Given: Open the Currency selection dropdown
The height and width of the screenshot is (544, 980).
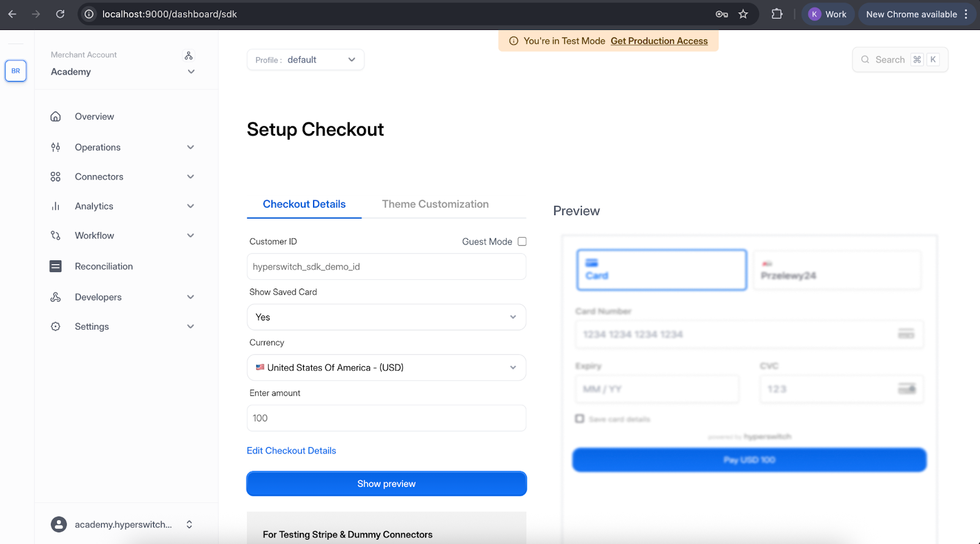Looking at the screenshot, I should [386, 368].
